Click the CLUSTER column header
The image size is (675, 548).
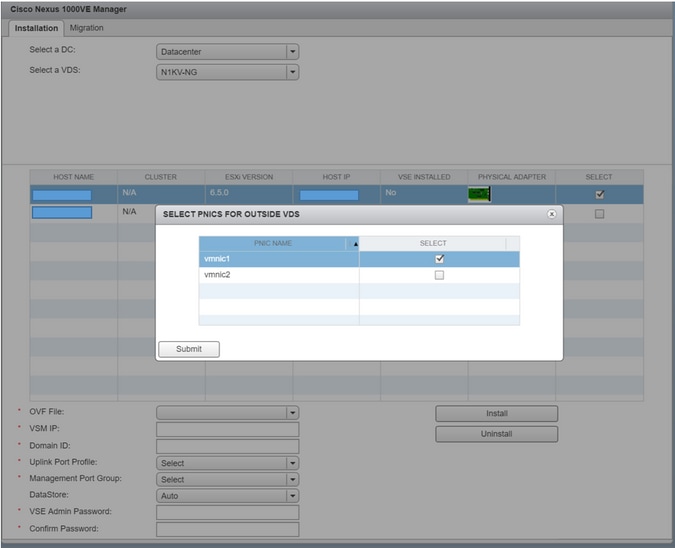coord(161,177)
